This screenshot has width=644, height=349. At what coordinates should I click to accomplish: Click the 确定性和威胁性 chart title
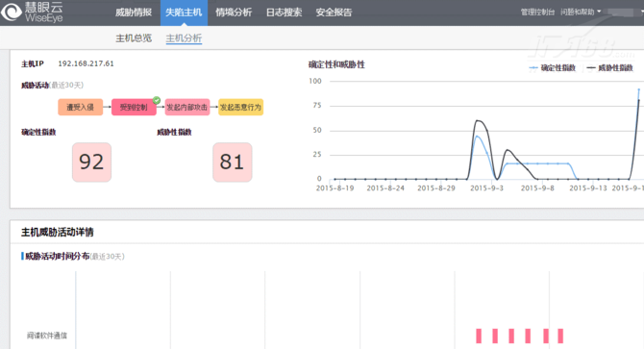click(x=336, y=64)
